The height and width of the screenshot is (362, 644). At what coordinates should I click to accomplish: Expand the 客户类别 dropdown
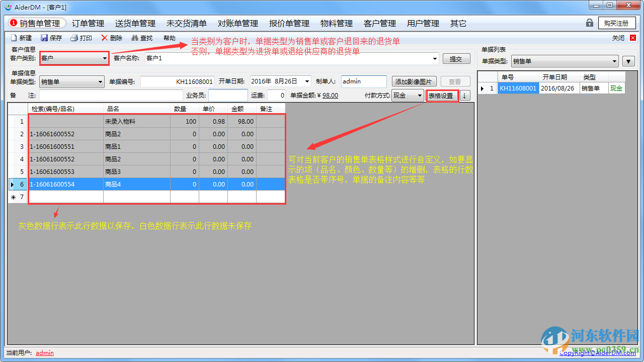(105, 58)
